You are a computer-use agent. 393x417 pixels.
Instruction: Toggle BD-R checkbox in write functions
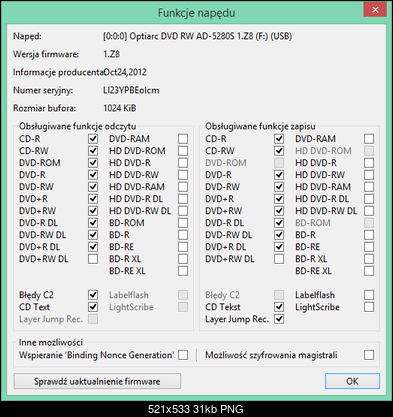[369, 235]
